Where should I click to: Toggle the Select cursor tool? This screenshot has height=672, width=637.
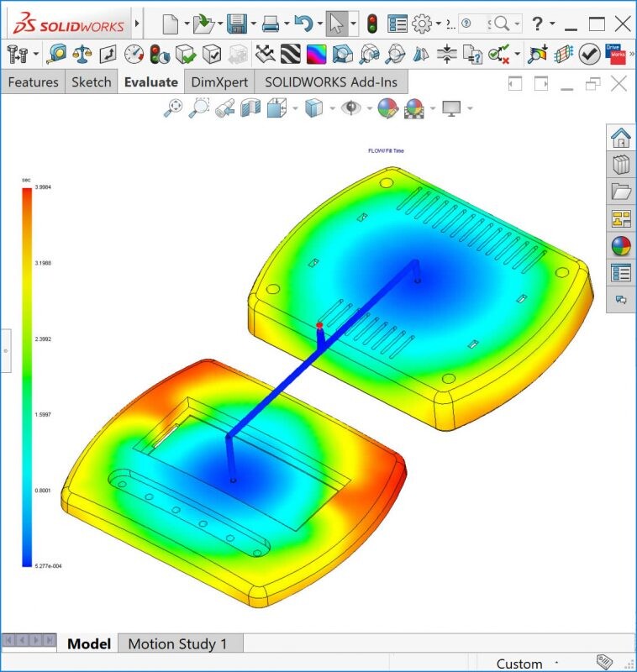tap(335, 24)
